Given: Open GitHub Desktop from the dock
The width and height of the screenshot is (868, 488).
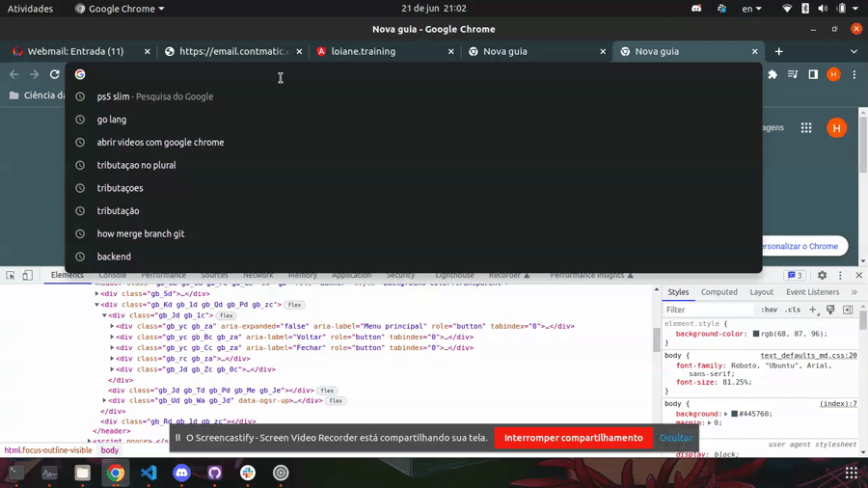Looking at the screenshot, I should (215, 473).
